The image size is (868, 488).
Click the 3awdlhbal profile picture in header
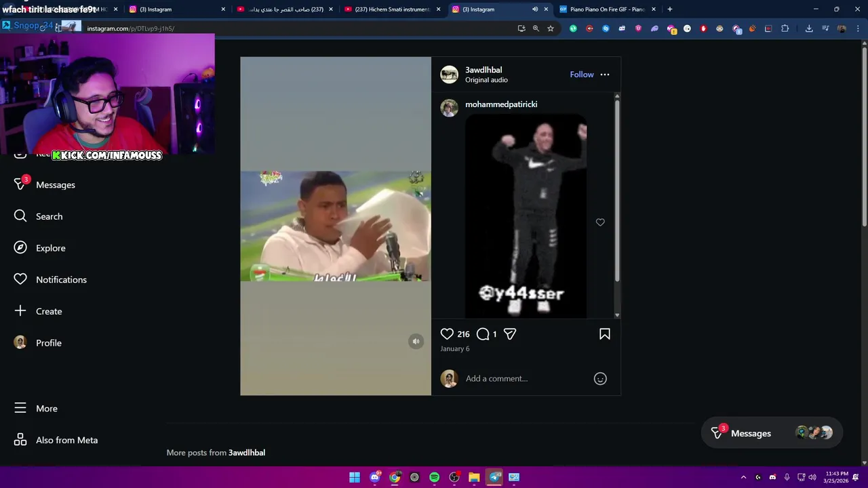click(x=450, y=75)
